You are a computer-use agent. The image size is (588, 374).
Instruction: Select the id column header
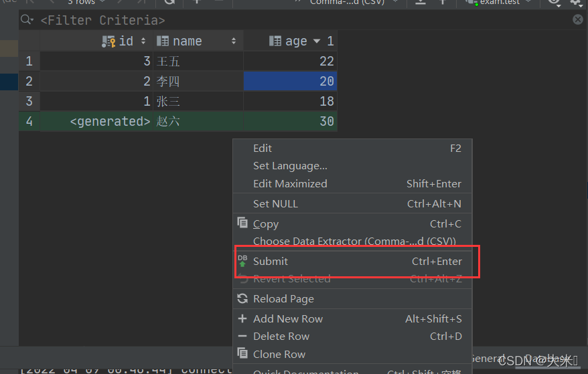point(96,41)
